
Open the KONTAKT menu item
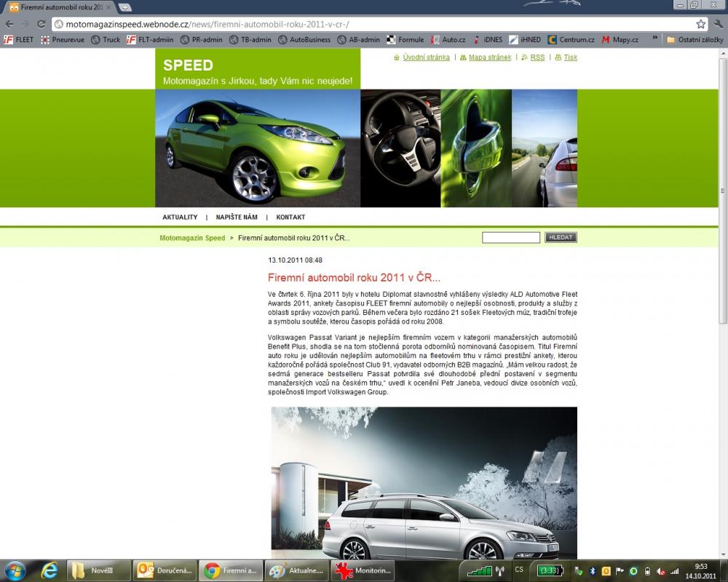click(x=290, y=218)
